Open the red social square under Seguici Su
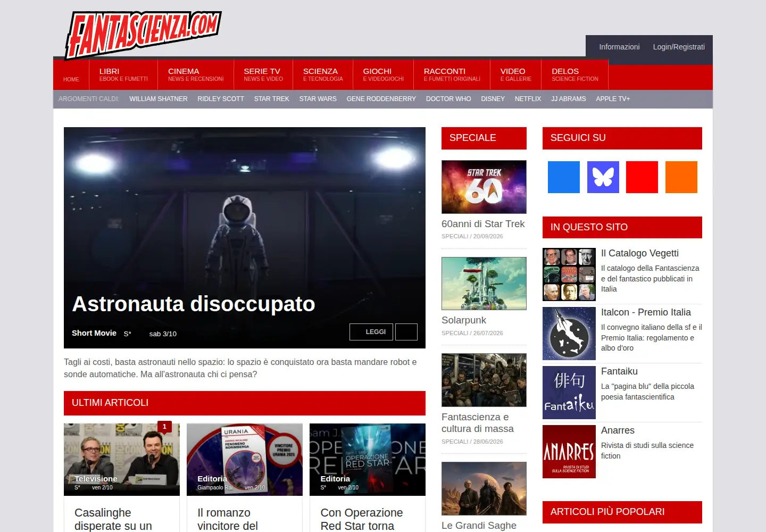This screenshot has height=532, width=766. (x=642, y=177)
